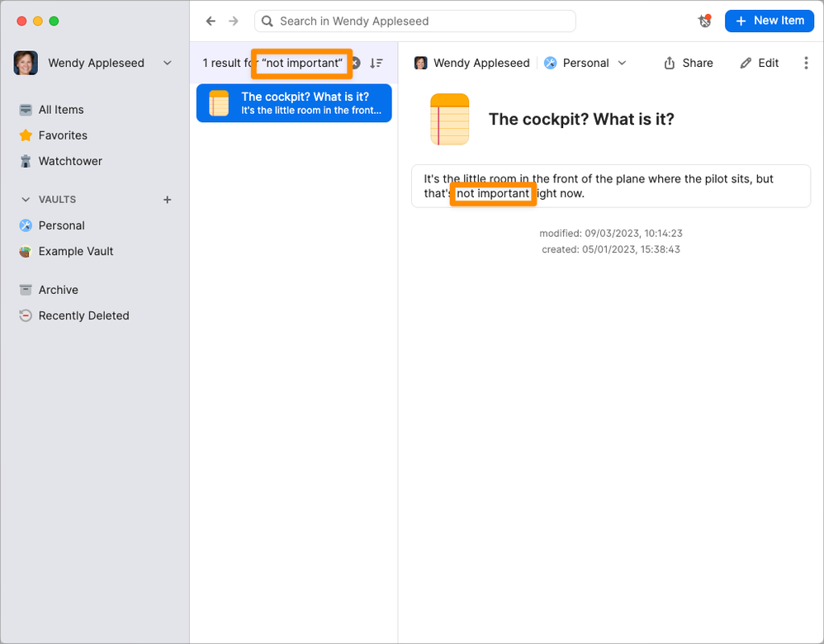Clear the "not important" search results
824x644 pixels.
click(355, 63)
